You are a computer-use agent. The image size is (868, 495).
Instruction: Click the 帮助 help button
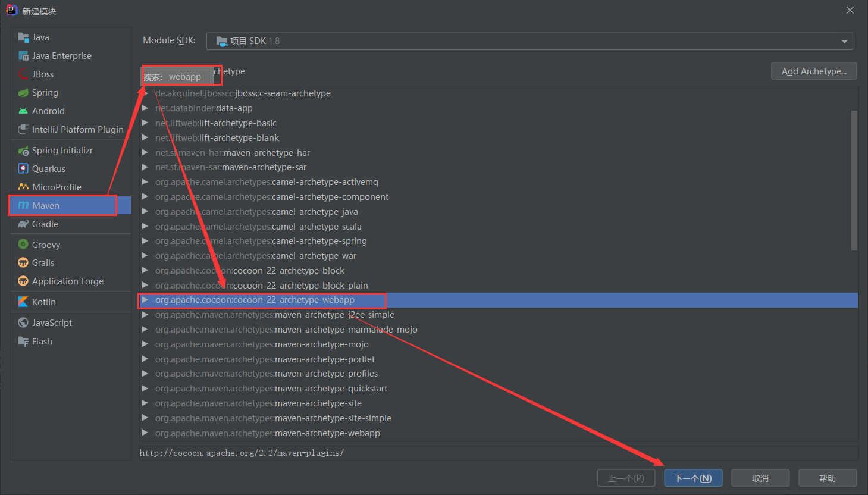click(828, 478)
